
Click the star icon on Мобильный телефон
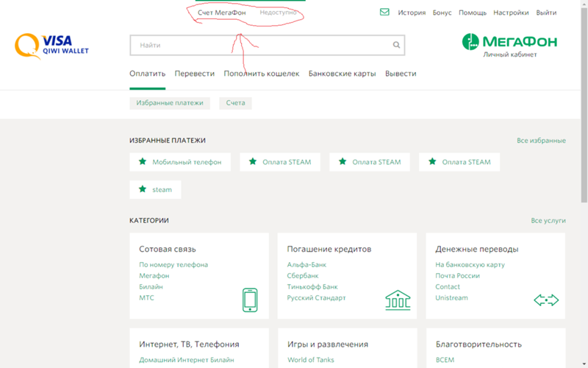pyautogui.click(x=143, y=161)
